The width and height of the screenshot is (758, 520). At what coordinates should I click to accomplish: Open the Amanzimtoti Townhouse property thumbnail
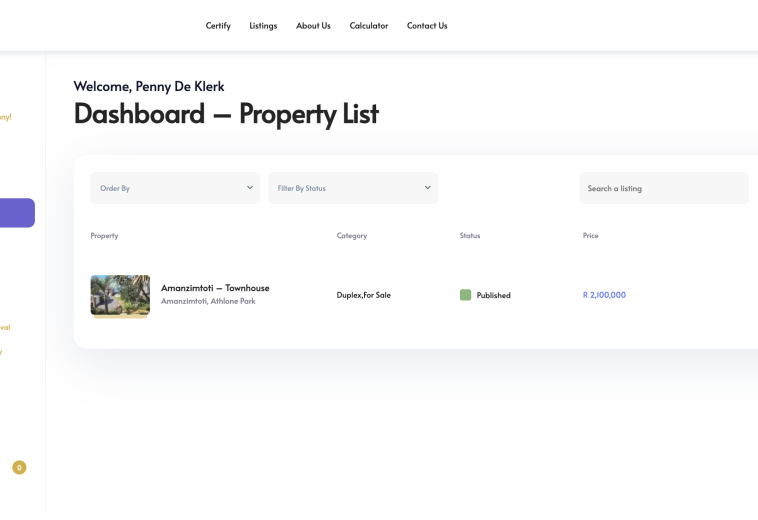tap(120, 296)
